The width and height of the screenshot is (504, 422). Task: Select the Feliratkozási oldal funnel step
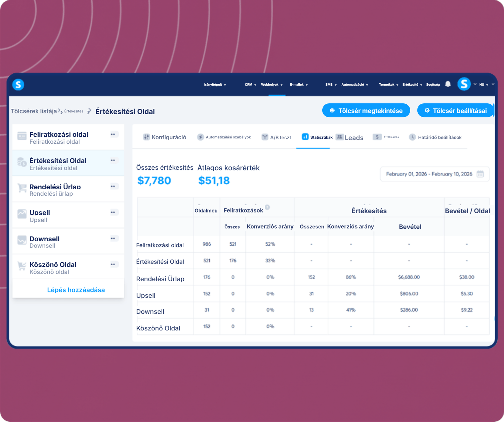(68, 137)
